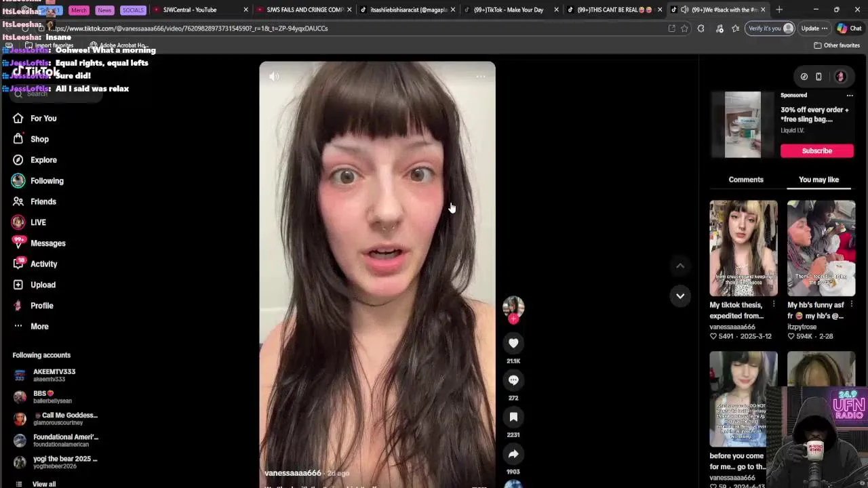This screenshot has width=868, height=488.
Task: Go to the next video
Action: pos(680,296)
